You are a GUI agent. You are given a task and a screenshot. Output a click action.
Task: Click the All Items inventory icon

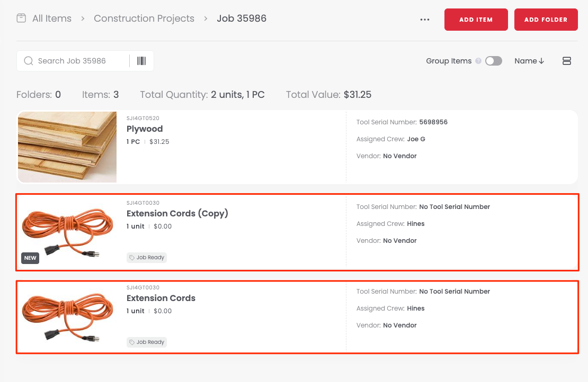21,19
